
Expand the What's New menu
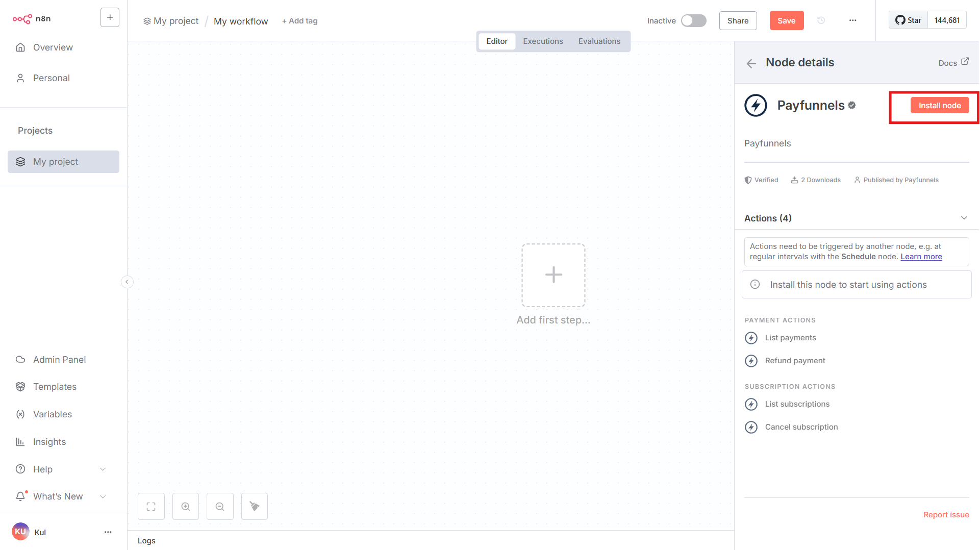point(63,496)
